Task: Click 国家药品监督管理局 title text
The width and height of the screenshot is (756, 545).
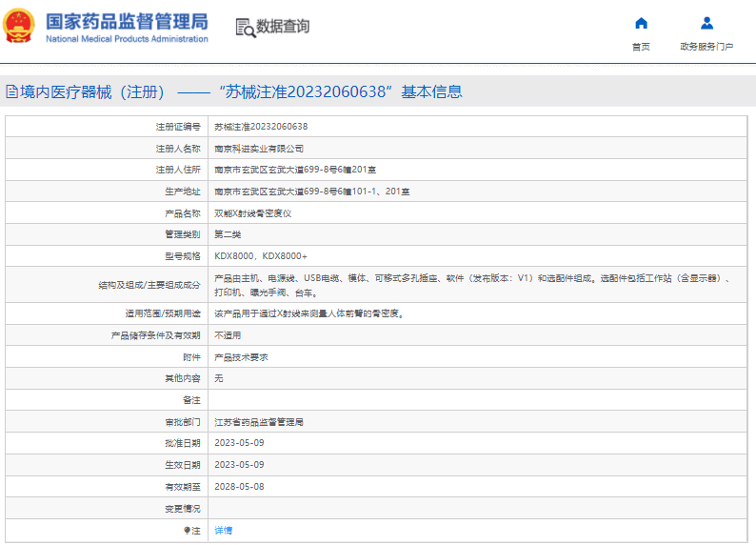Action: point(127,22)
